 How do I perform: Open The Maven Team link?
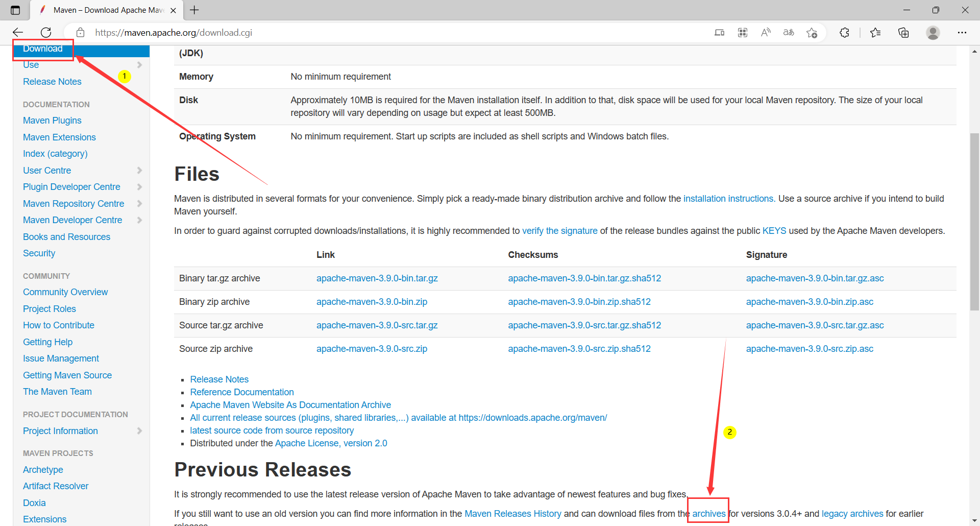57,392
